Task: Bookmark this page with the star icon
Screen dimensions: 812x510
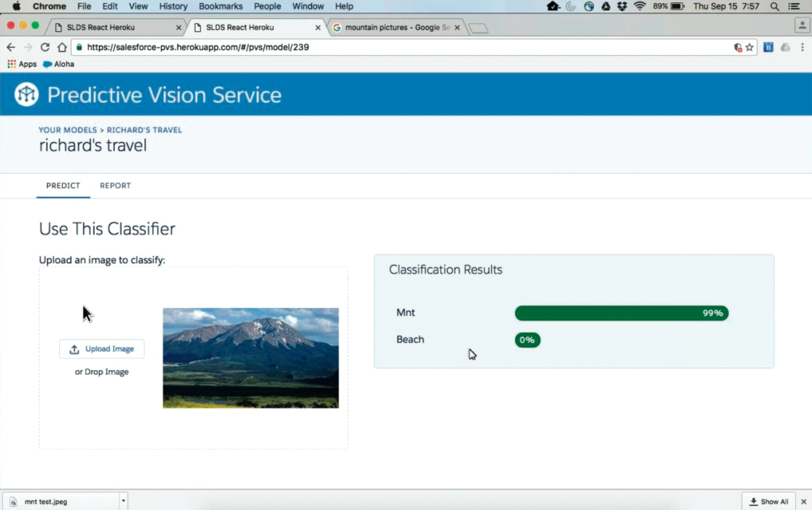Action: coord(750,48)
